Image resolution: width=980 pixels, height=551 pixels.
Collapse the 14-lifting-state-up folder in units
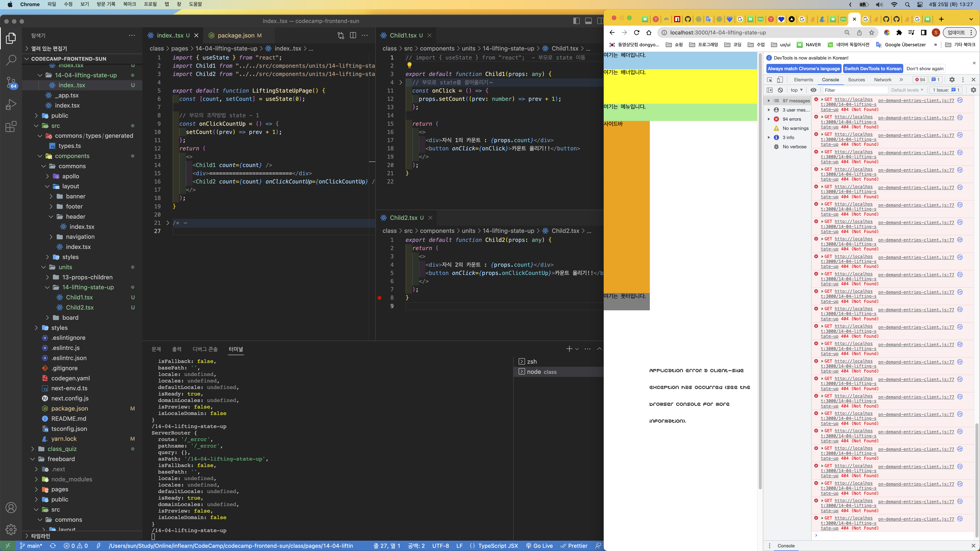[x=47, y=287]
